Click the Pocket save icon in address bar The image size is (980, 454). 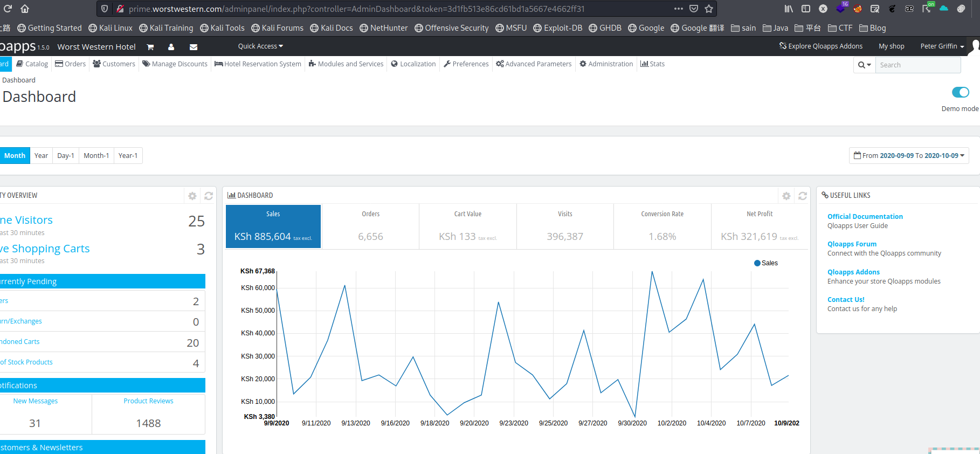point(694,9)
